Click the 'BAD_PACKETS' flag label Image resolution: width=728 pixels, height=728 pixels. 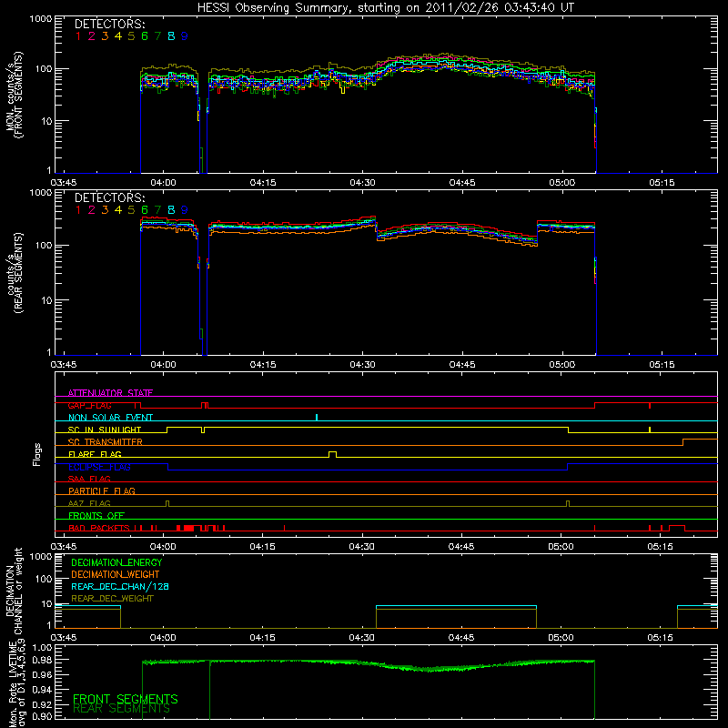click(x=99, y=528)
